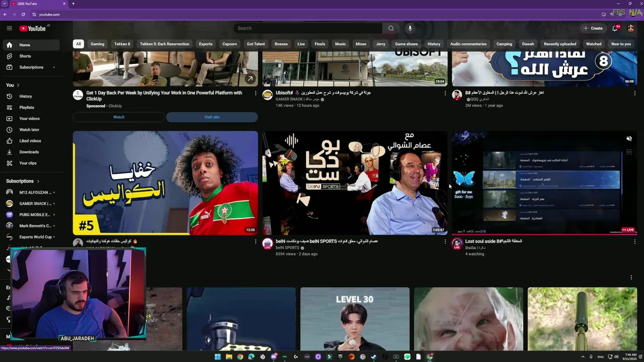The height and width of the screenshot is (362, 644).
Task: Open File Explorer from taskbar
Action: coord(228,357)
